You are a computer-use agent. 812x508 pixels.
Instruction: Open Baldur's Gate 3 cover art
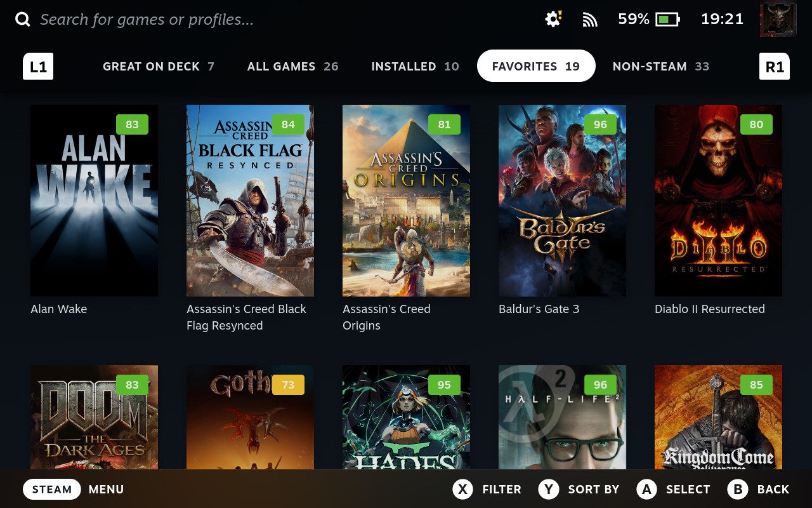pos(562,201)
